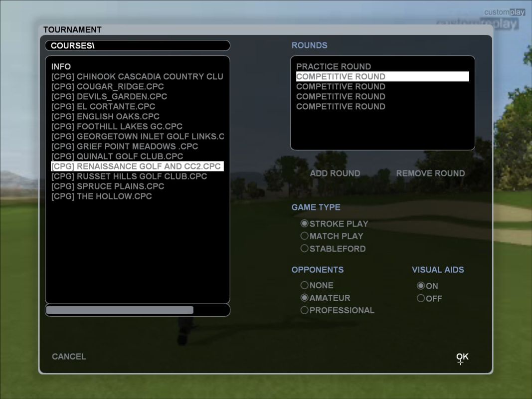Viewport: 532px width, 399px height.
Task: Turn visual aids On
Action: tap(421, 286)
